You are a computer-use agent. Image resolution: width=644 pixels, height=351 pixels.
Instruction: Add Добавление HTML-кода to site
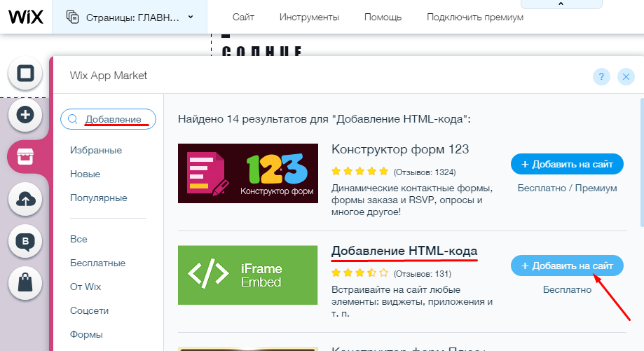tap(567, 266)
